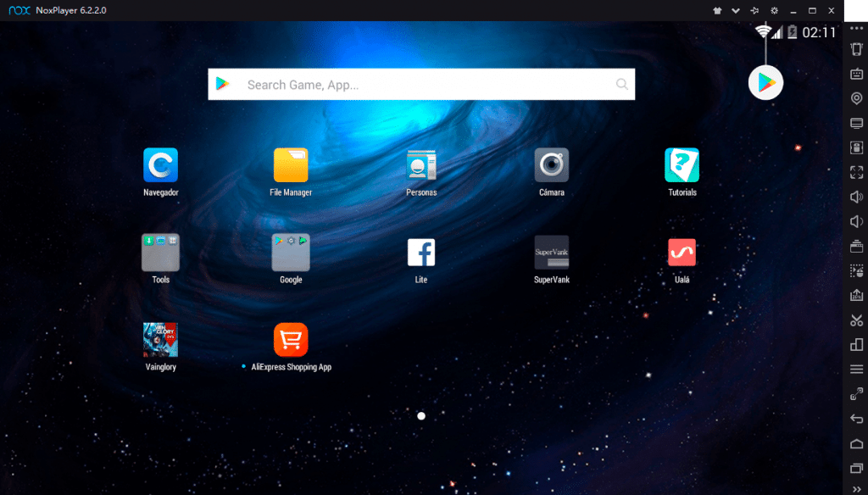Toggle fullscreen from the sidebar
The image size is (868, 495).
pyautogui.click(x=856, y=172)
